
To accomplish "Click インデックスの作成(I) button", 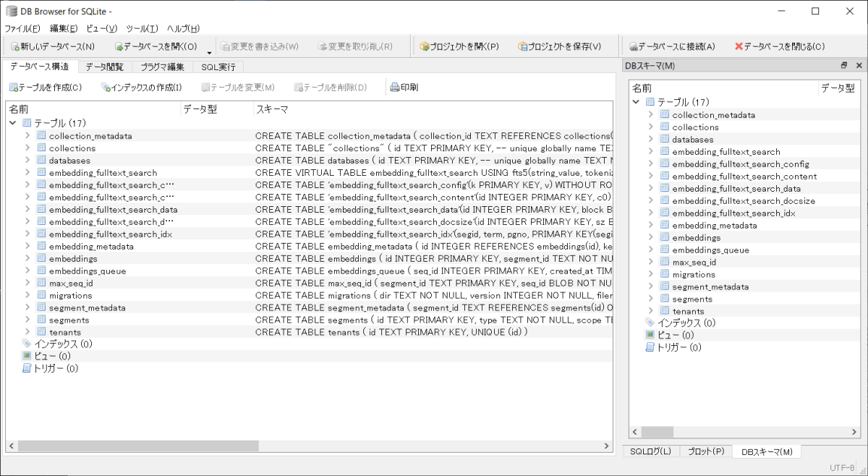I will [141, 88].
